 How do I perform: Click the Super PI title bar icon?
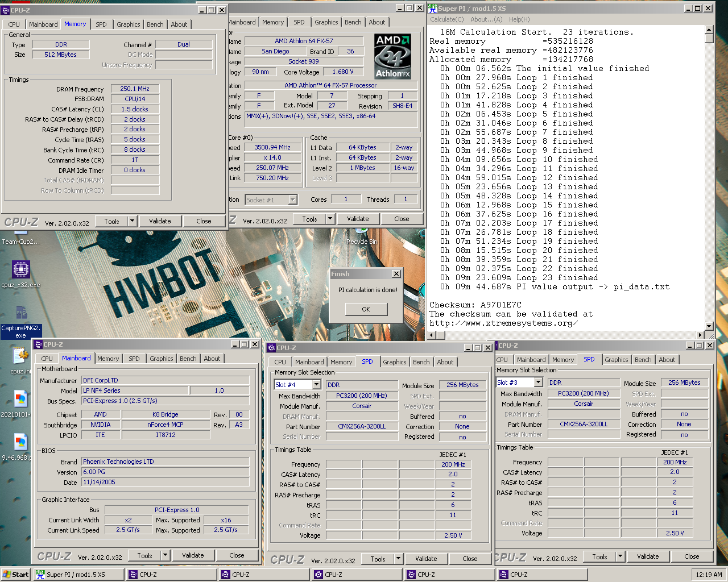433,9
